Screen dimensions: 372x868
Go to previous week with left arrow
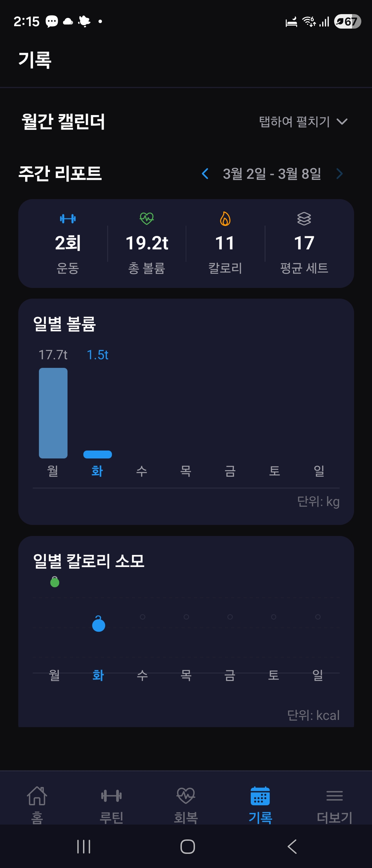tap(205, 174)
